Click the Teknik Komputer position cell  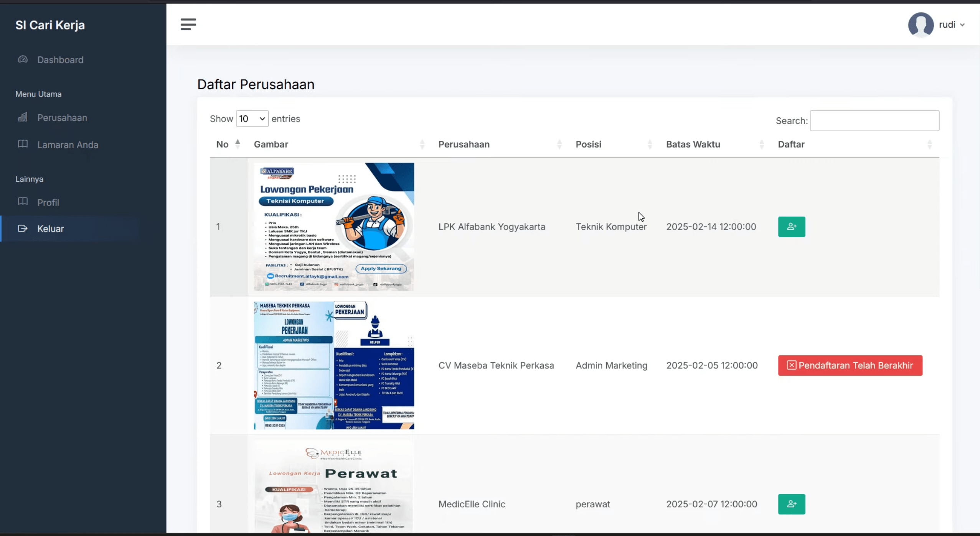pos(611,227)
